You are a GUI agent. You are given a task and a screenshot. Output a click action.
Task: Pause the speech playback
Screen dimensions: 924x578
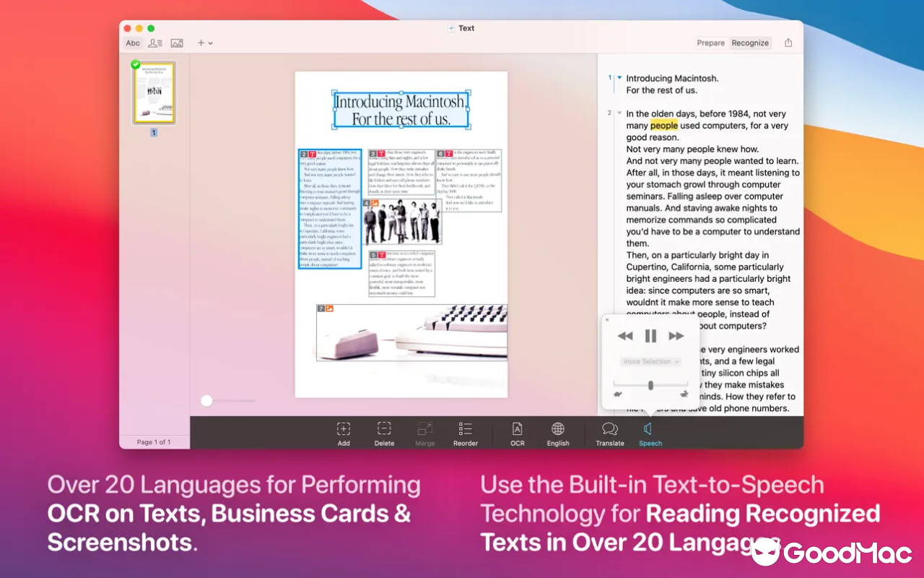pyautogui.click(x=650, y=336)
